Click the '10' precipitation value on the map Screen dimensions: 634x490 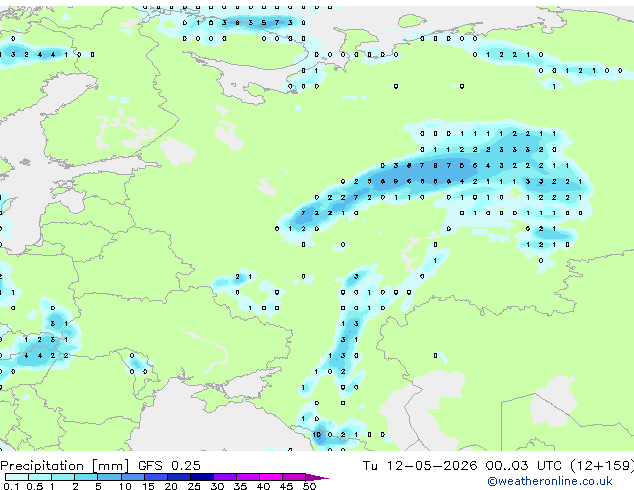tap(316, 435)
